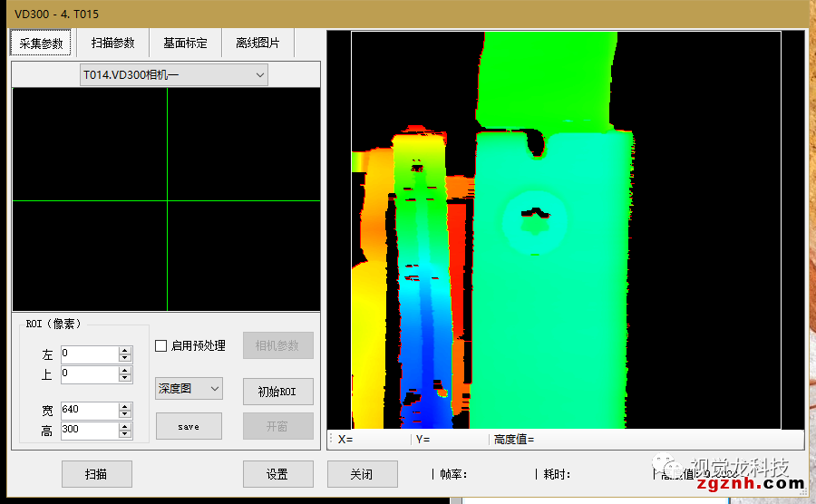Increase the 左 ROI value with up arrow

pyautogui.click(x=125, y=350)
